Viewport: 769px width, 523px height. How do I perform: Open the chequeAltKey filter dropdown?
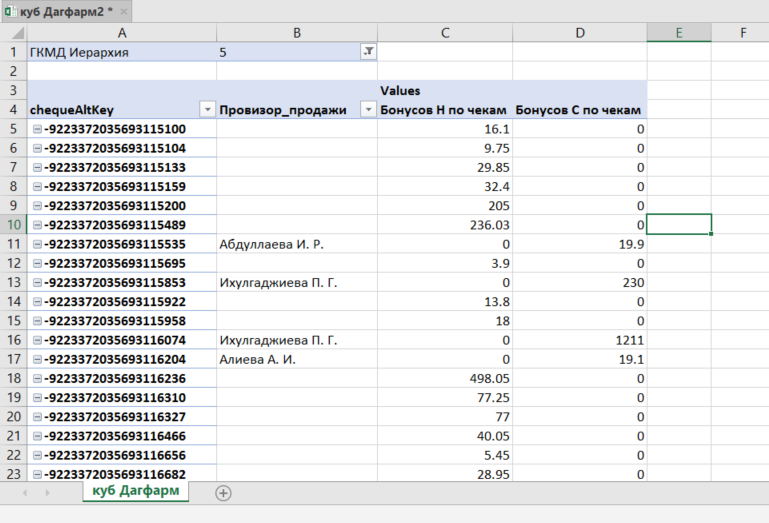[x=207, y=110]
